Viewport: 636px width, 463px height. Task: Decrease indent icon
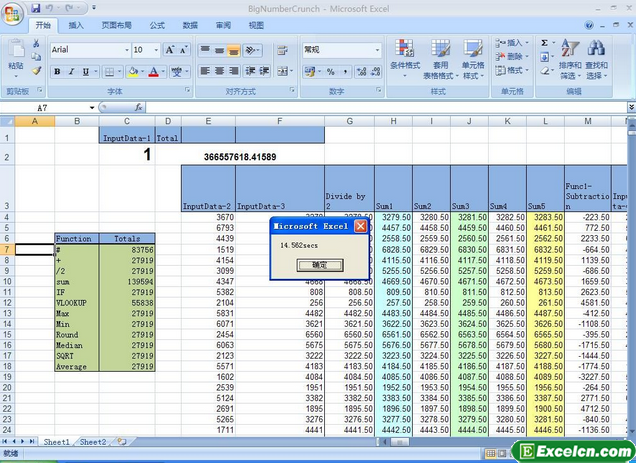click(x=250, y=71)
